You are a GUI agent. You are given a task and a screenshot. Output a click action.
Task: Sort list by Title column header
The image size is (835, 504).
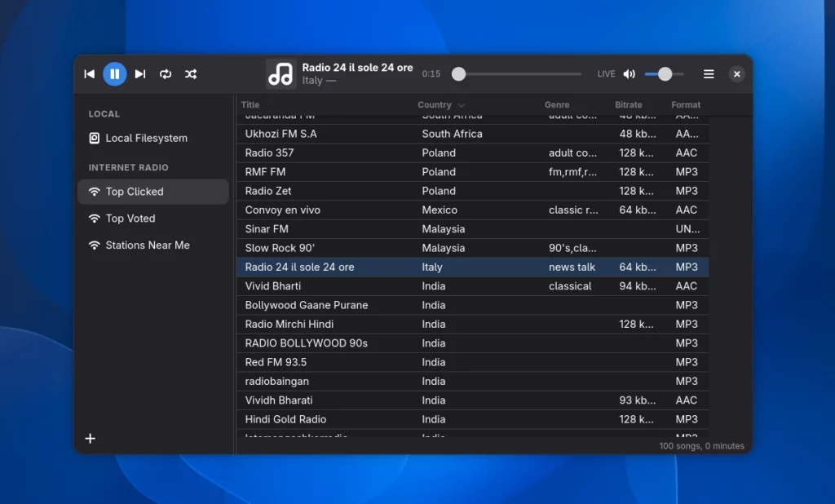251,105
